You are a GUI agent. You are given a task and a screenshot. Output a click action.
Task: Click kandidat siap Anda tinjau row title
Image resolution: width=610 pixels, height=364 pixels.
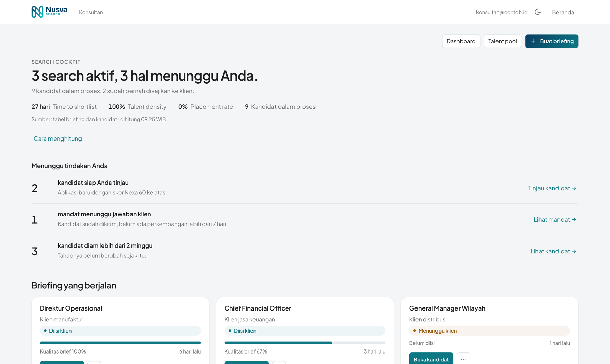click(93, 183)
